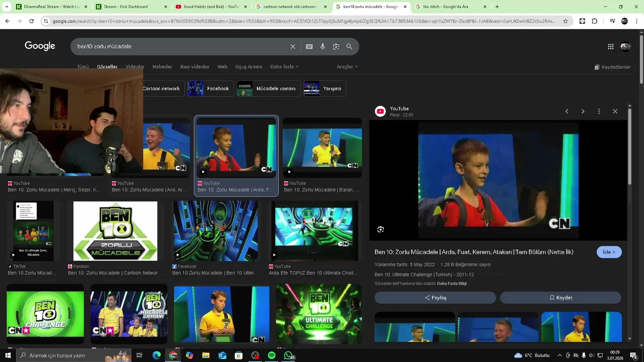The height and width of the screenshot is (362, 644).
Task: Expand 'Daha fazla' search filter dropdown
Action: [x=284, y=67]
